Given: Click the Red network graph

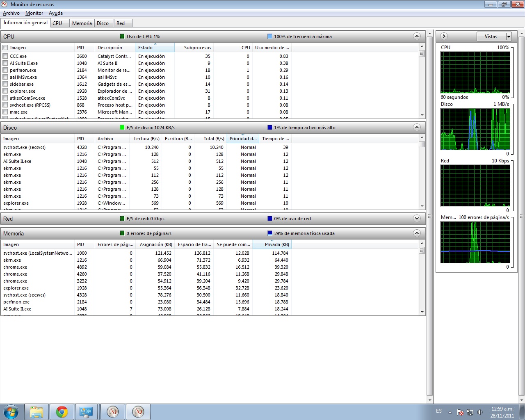Looking at the screenshot, I should point(475,185).
